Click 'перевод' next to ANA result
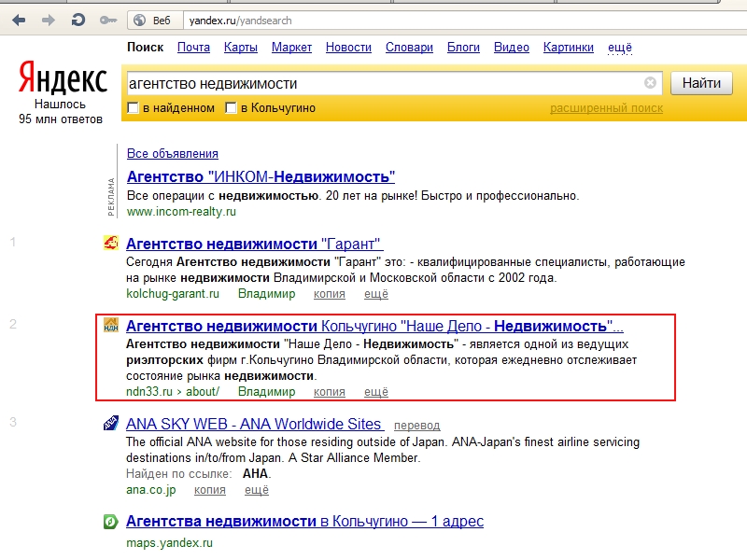The image size is (747, 560). (x=416, y=426)
